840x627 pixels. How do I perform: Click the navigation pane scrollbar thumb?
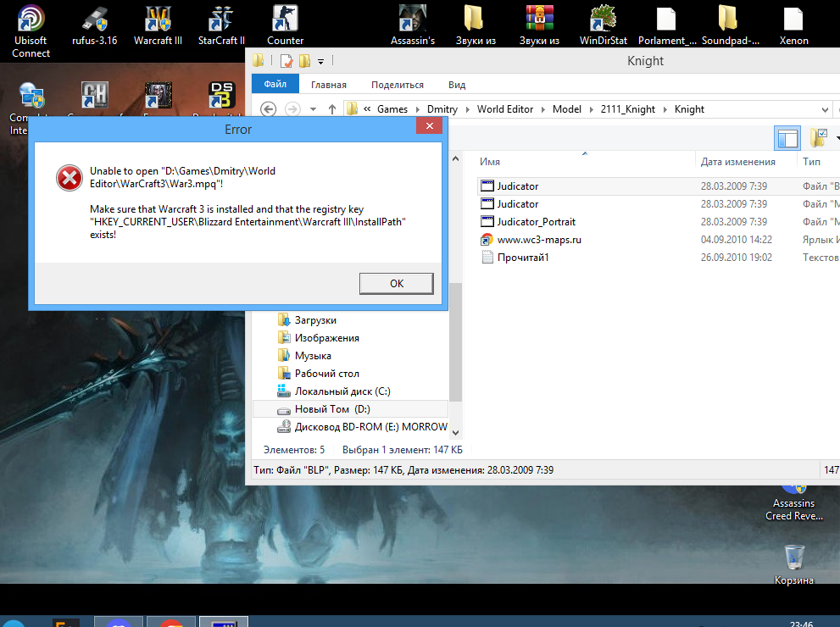(455, 341)
